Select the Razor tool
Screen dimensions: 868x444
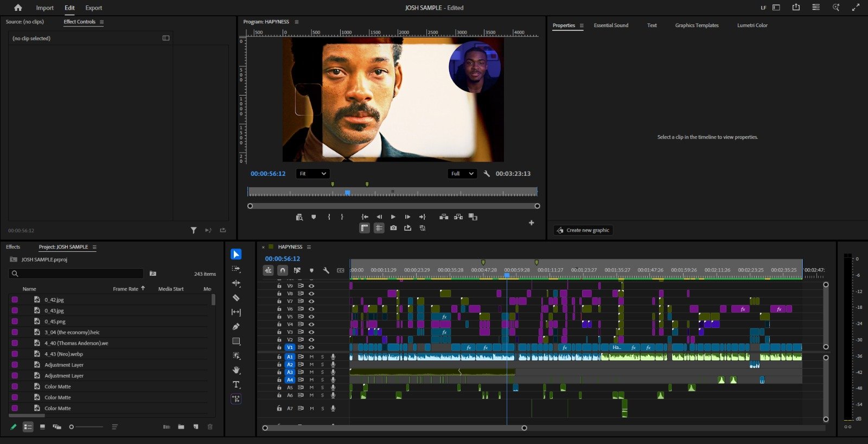pos(236,297)
